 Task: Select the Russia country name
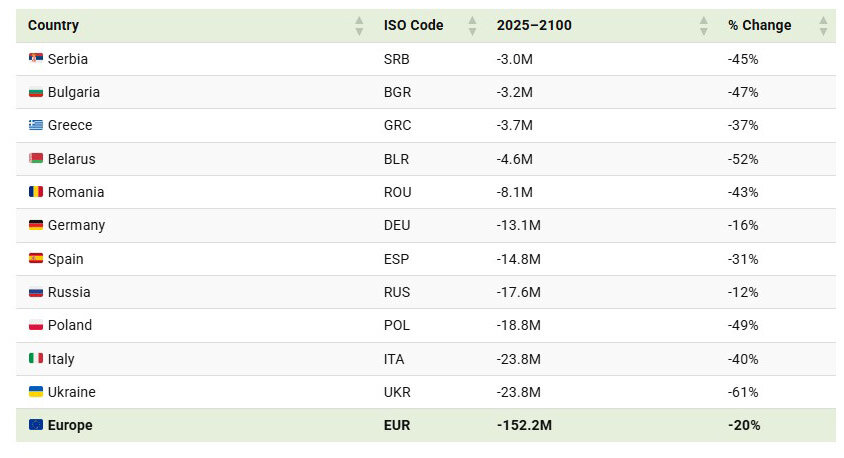tap(69, 292)
